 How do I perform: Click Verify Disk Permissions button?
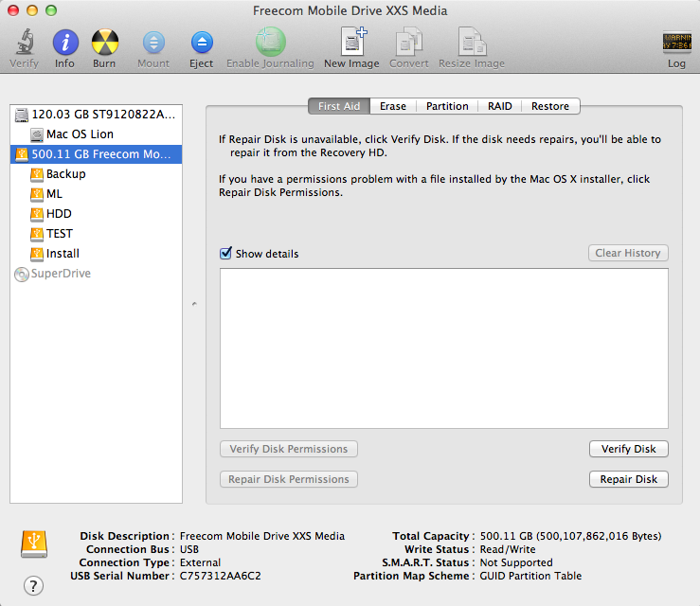[x=289, y=449]
